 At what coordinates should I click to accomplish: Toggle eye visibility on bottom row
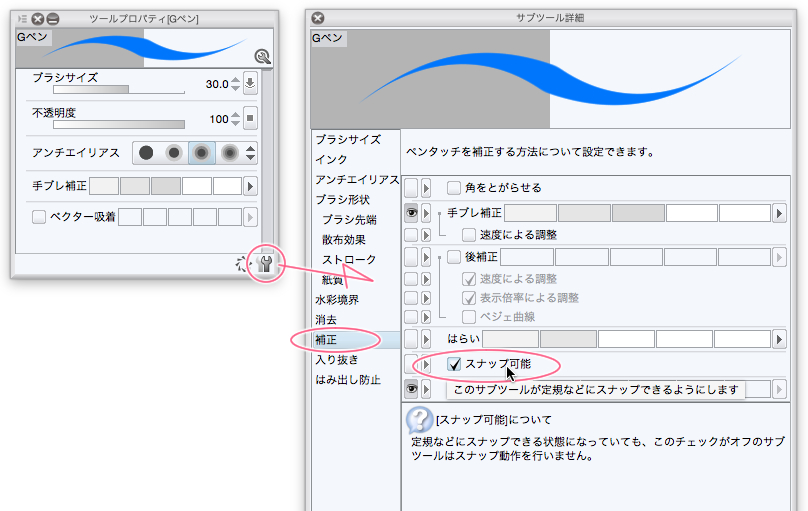click(411, 388)
